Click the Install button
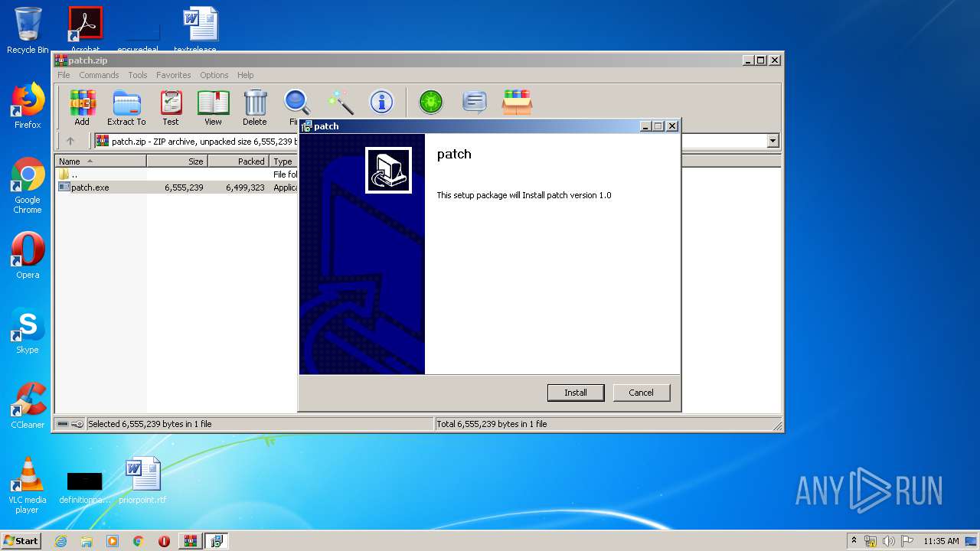The image size is (980, 551). [x=576, y=393]
